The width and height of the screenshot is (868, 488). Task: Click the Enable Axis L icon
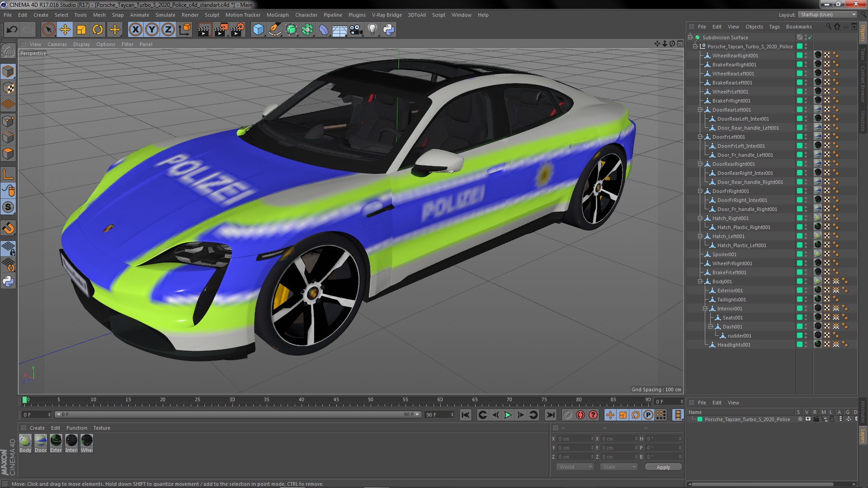[x=8, y=174]
